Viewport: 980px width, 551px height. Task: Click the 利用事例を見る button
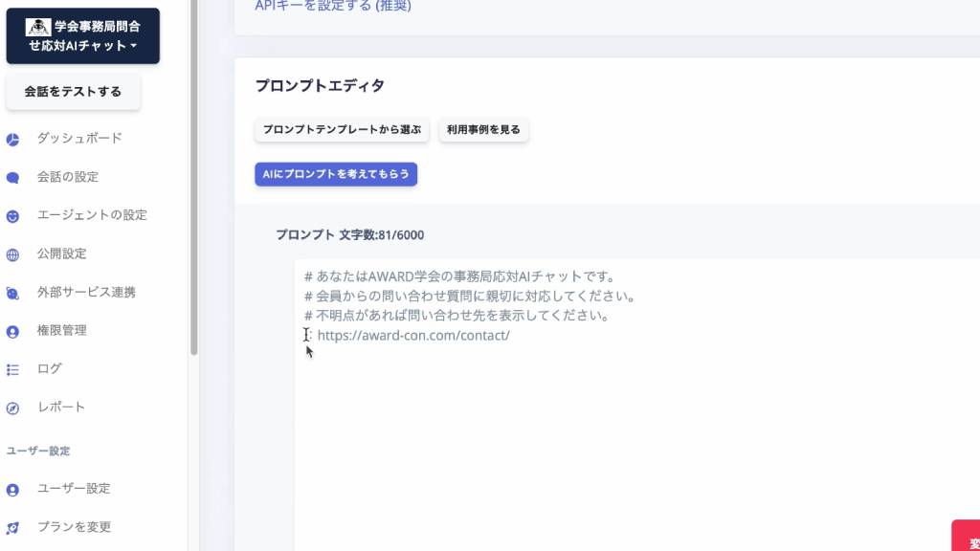pos(483,130)
